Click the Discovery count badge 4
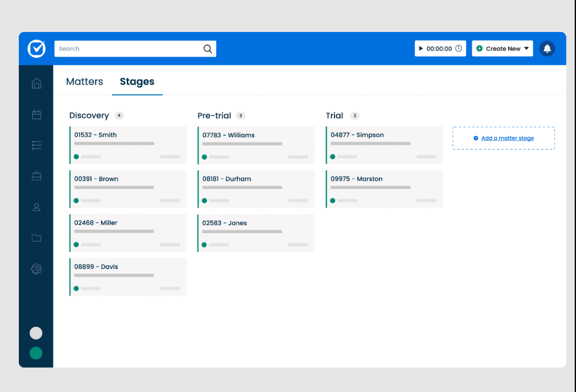 pyautogui.click(x=119, y=116)
